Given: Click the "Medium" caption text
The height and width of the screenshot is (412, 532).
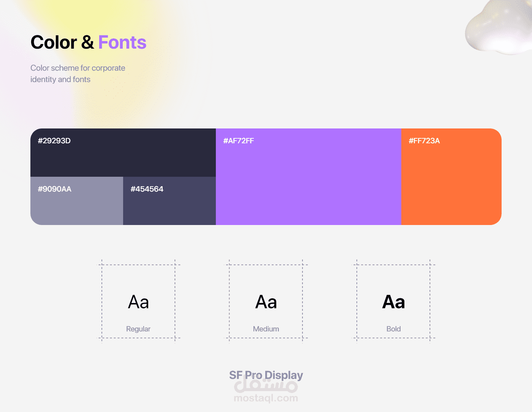Looking at the screenshot, I should click(266, 329).
